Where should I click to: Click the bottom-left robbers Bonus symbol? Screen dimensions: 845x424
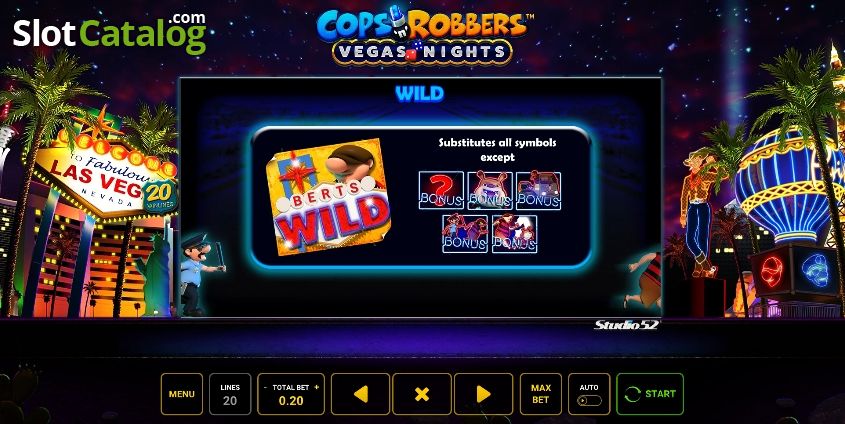click(x=465, y=234)
